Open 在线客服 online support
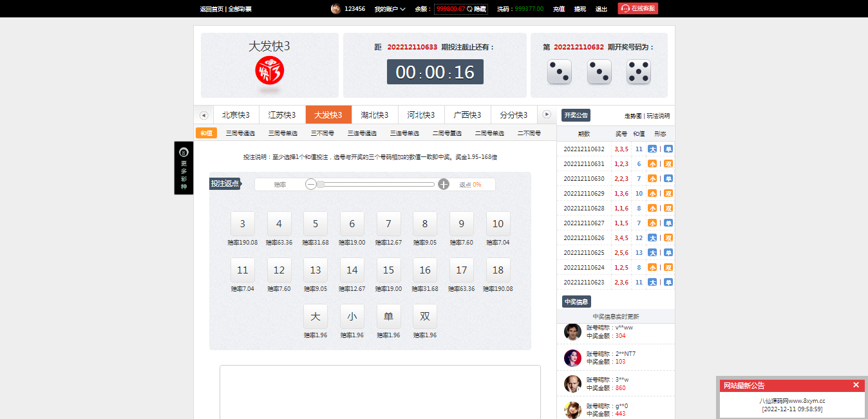 [x=637, y=8]
